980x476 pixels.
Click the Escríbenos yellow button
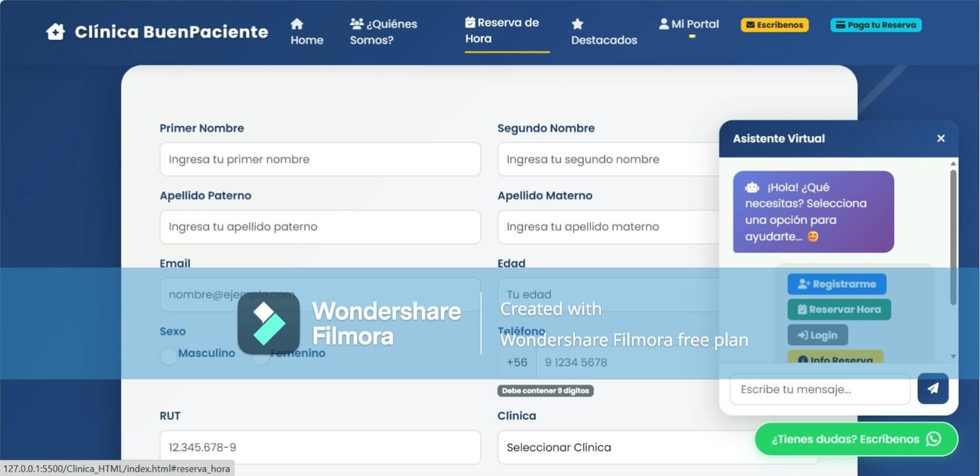click(775, 25)
